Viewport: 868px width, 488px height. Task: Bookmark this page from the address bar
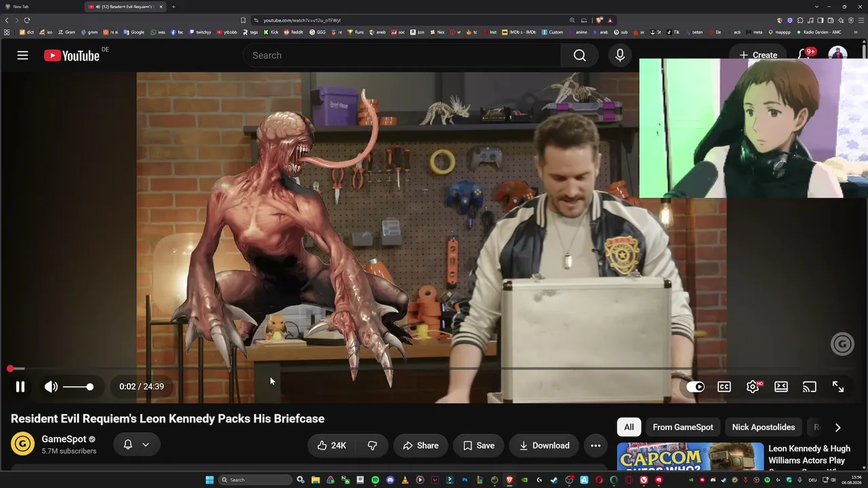243,20
